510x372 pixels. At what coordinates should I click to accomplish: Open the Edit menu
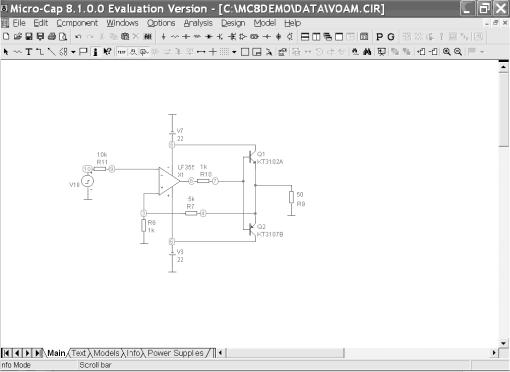[x=41, y=23]
